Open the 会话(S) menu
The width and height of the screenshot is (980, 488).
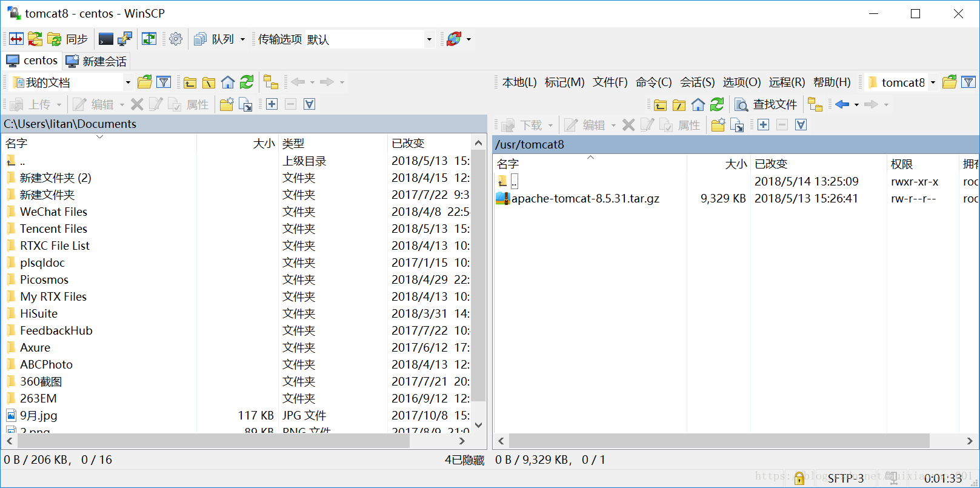(698, 82)
